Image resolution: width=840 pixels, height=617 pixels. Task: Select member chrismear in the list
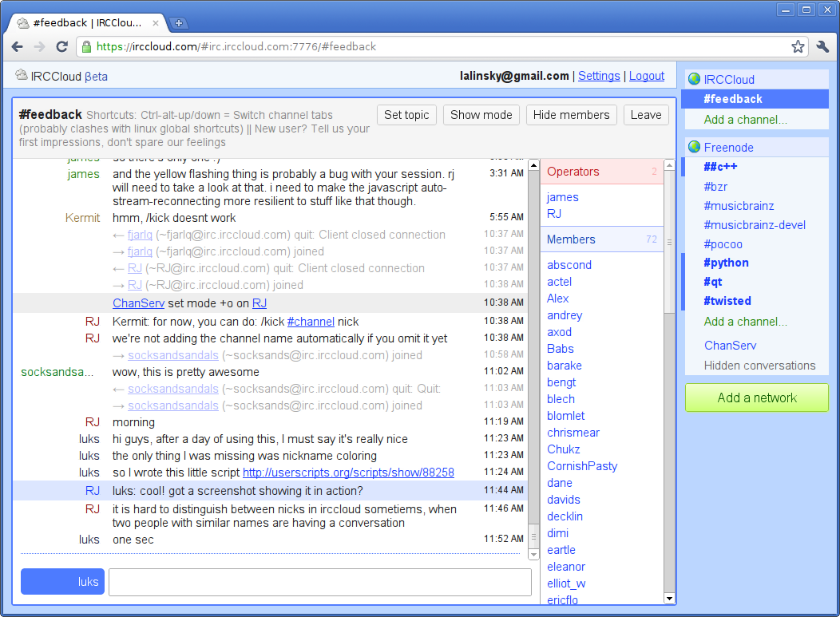(573, 433)
